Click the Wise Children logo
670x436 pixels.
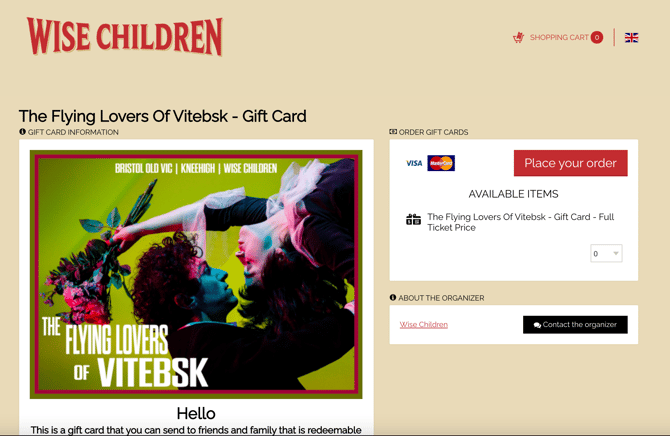coord(125,37)
